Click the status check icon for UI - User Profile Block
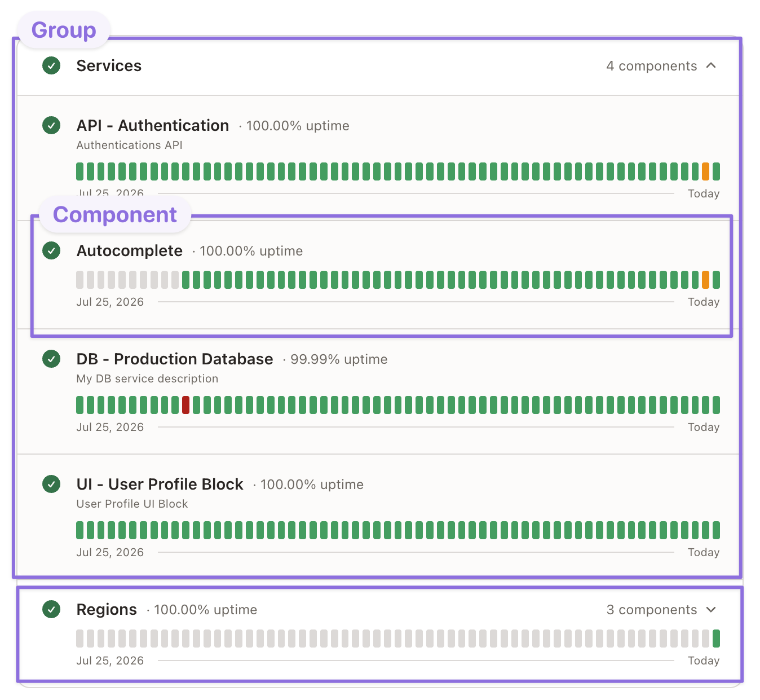 point(51,484)
